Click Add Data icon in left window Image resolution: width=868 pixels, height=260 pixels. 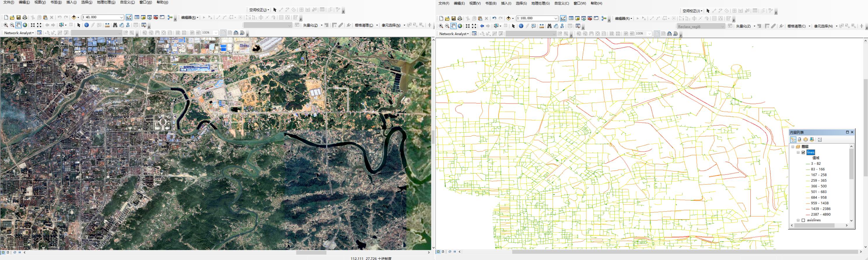point(74,17)
